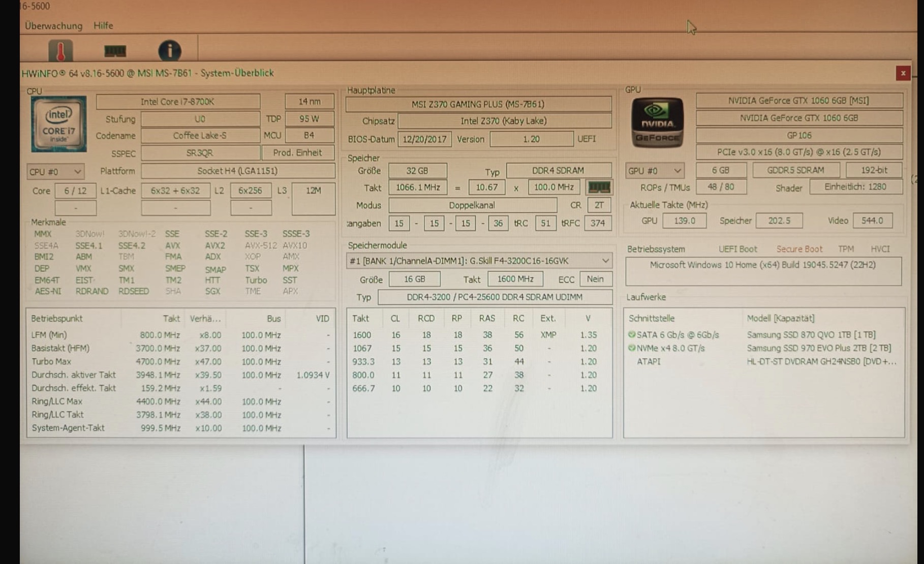The height and width of the screenshot is (564, 924).
Task: Click the NVMe x4 drive status icon
Action: coord(632,348)
